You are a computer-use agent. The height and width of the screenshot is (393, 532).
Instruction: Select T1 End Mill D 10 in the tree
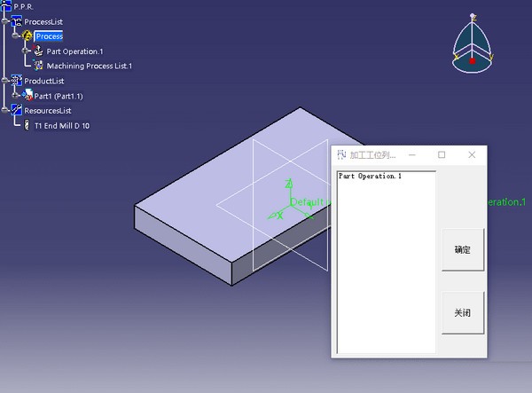[x=61, y=126]
